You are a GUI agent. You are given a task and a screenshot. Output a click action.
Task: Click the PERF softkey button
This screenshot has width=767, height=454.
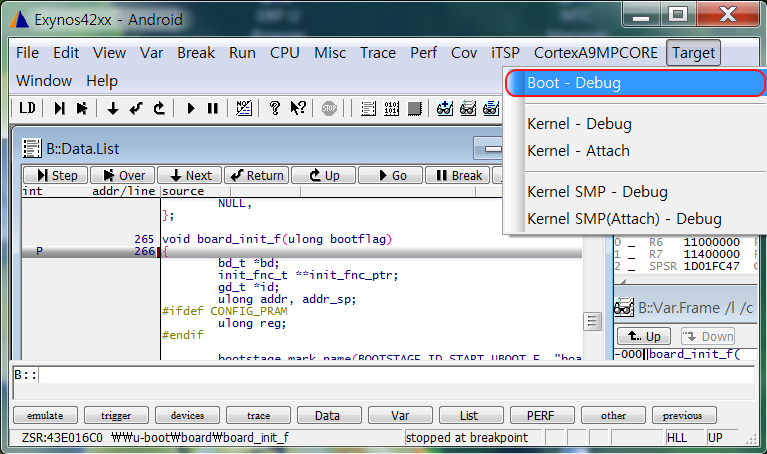[x=541, y=415]
